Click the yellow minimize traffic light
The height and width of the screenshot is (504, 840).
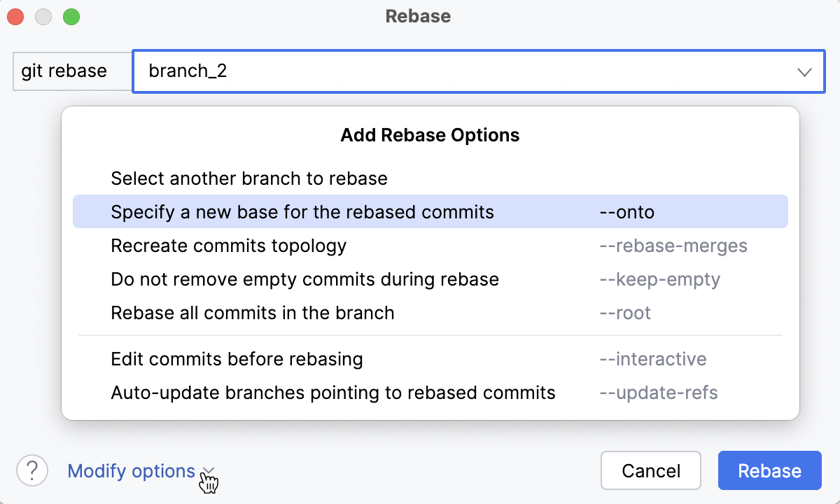(x=43, y=16)
